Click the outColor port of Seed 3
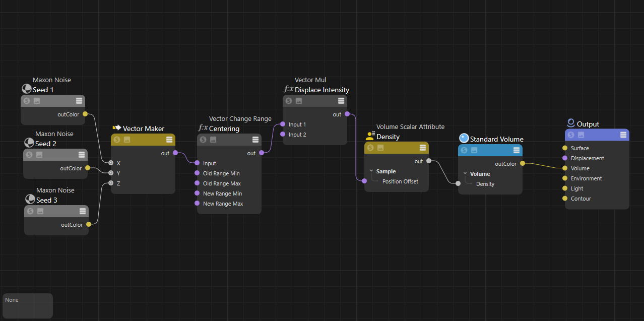The width and height of the screenshot is (644, 321). click(88, 225)
